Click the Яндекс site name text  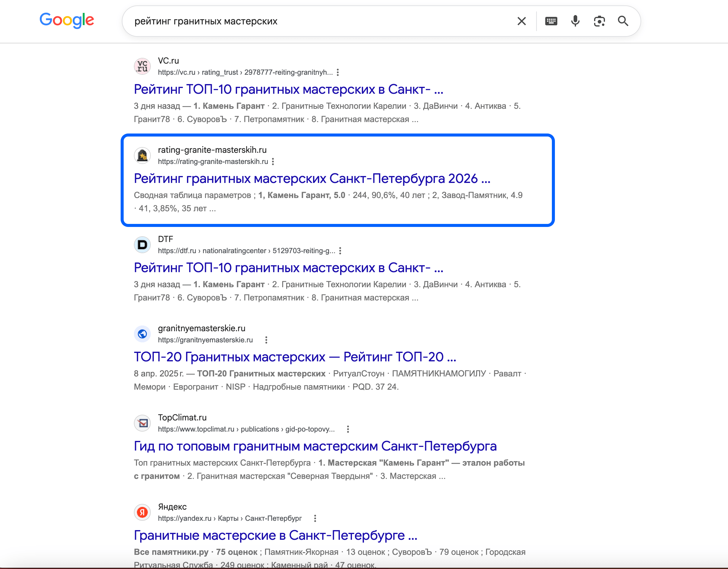pyautogui.click(x=172, y=507)
